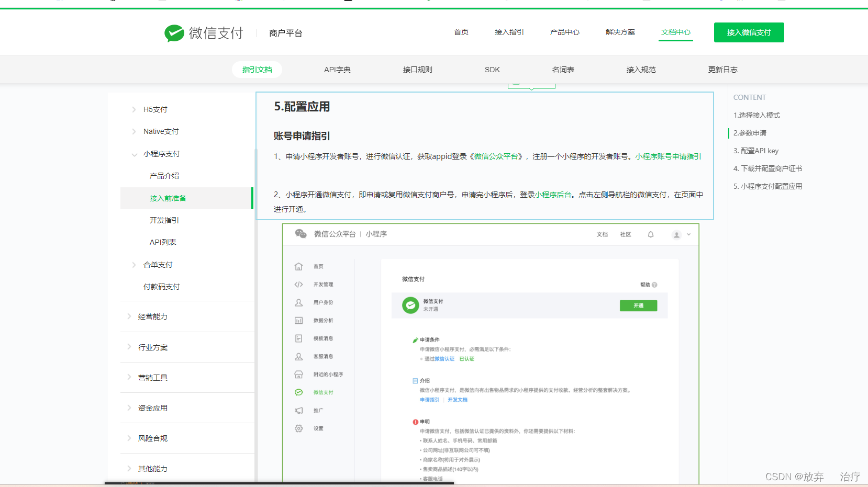This screenshot has height=487, width=868.
Task: Click the notification bell icon
Action: click(651, 234)
